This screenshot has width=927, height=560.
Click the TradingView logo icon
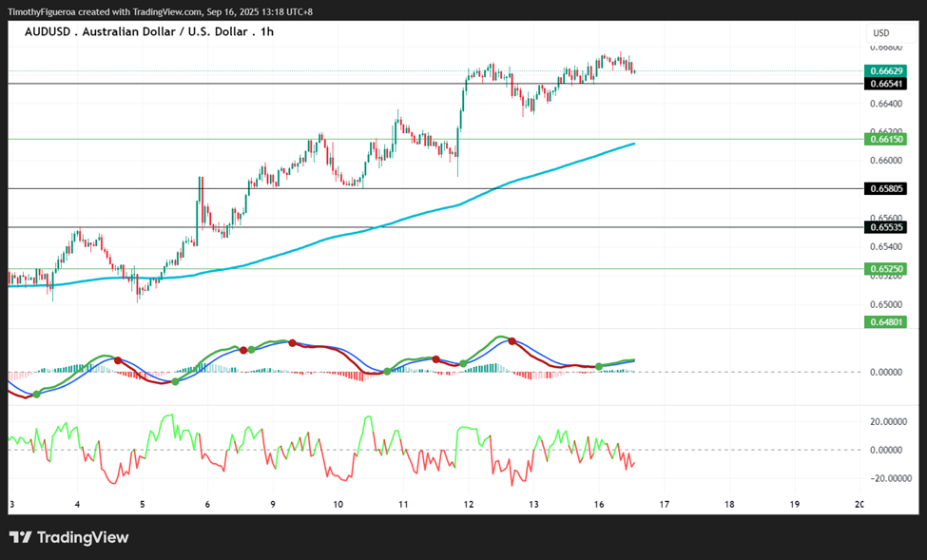[20, 537]
